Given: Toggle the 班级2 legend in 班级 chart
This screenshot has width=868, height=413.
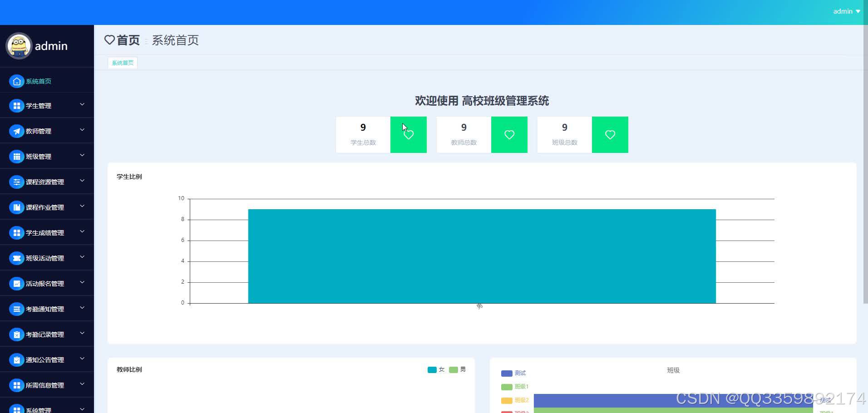Looking at the screenshot, I should (x=515, y=400).
